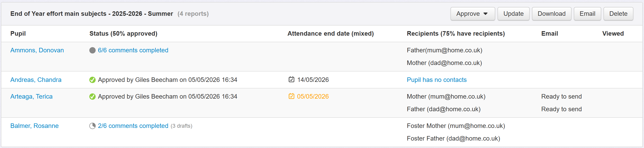644x148 pixels.
Task: Click Pupil has no contacts link
Action: tap(437, 80)
